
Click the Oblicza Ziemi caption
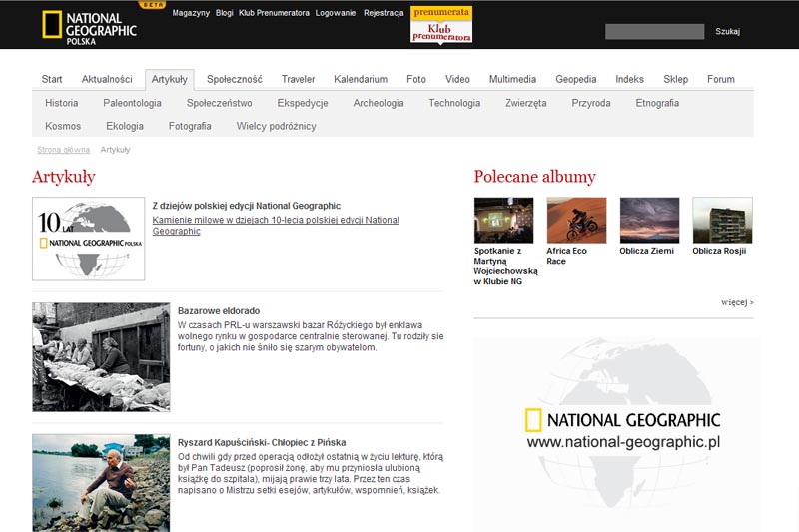pyautogui.click(x=646, y=251)
